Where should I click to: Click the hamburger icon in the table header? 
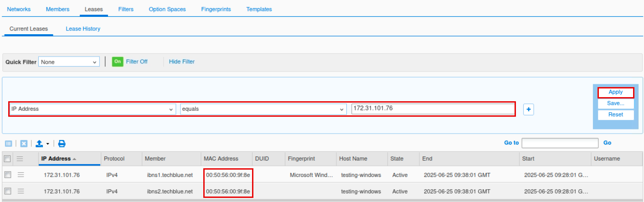tap(20, 159)
